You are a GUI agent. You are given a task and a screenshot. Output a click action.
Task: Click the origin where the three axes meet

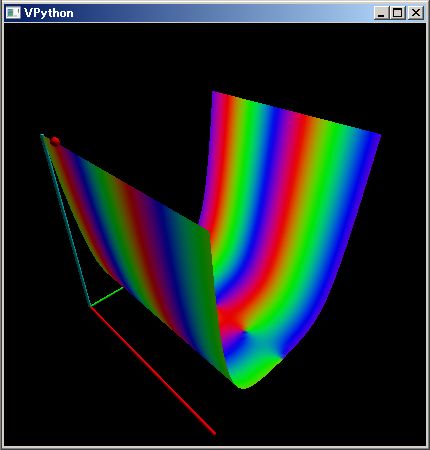point(90,306)
